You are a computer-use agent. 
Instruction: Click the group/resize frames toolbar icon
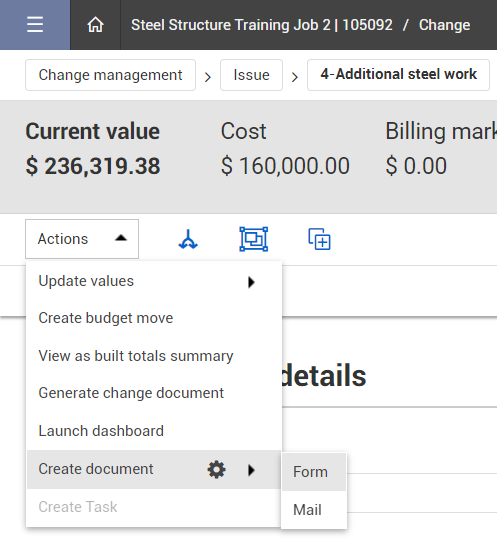tap(254, 239)
